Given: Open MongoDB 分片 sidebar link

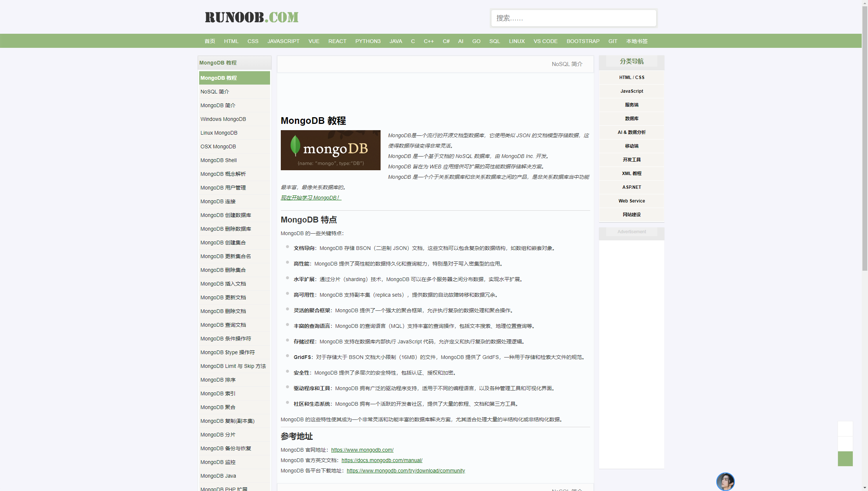Looking at the screenshot, I should pyautogui.click(x=234, y=435).
